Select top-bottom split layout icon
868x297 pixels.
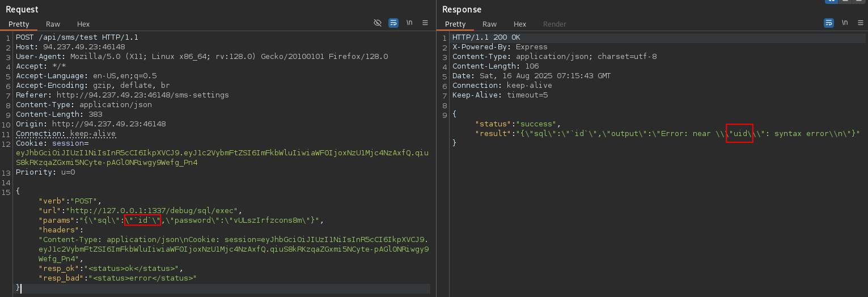point(845,2)
